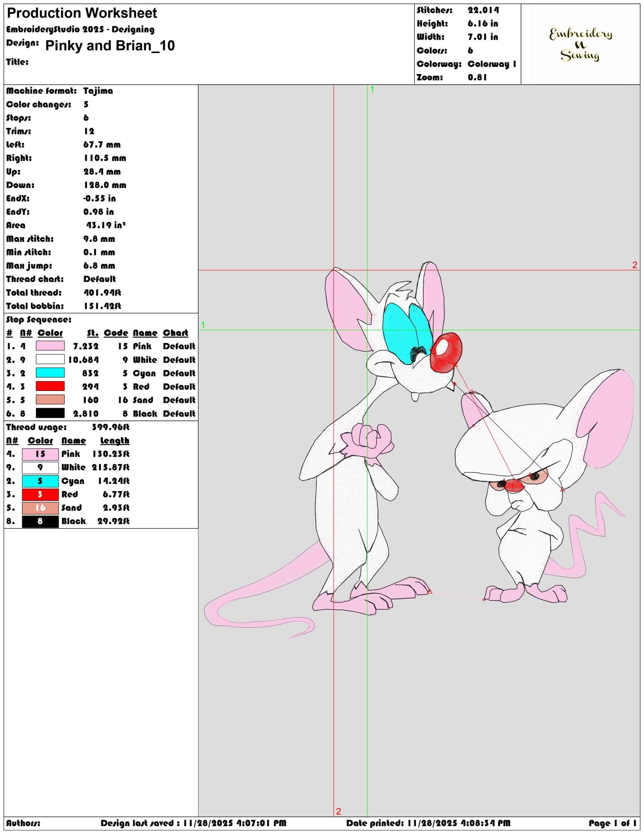The width and height of the screenshot is (644, 834).
Task: Click the White length 215.87ft
Action: point(111,467)
